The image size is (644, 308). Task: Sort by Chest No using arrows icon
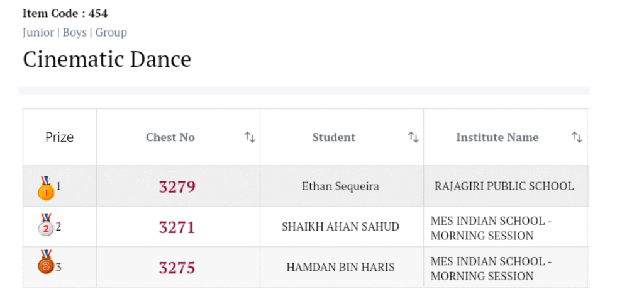click(x=250, y=137)
